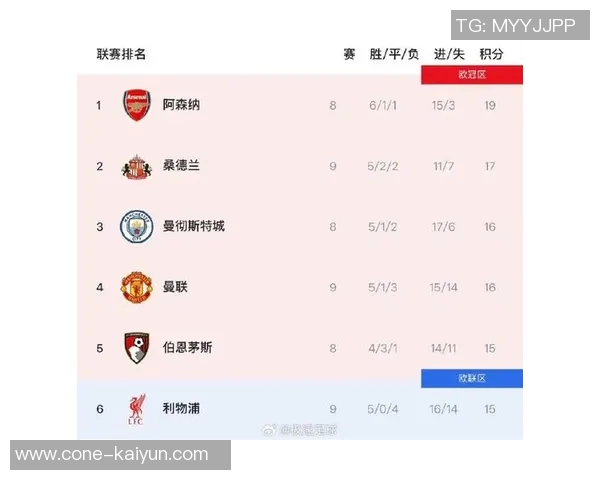Select the 曼彻斯特城 team name
Screen dimensions: 600x480
(x=193, y=227)
